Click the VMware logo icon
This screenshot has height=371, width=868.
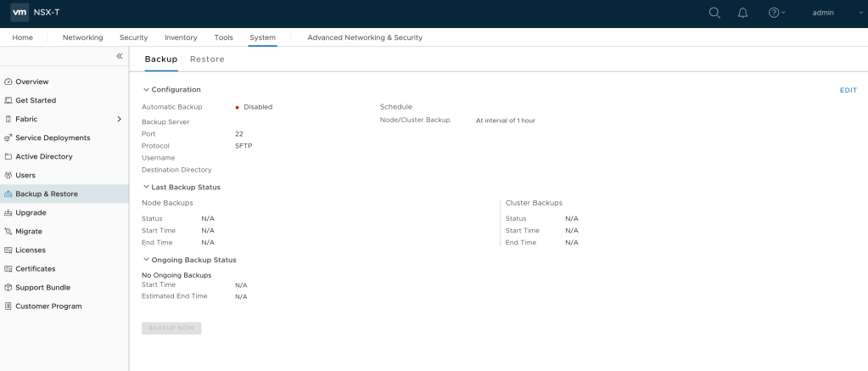(20, 13)
